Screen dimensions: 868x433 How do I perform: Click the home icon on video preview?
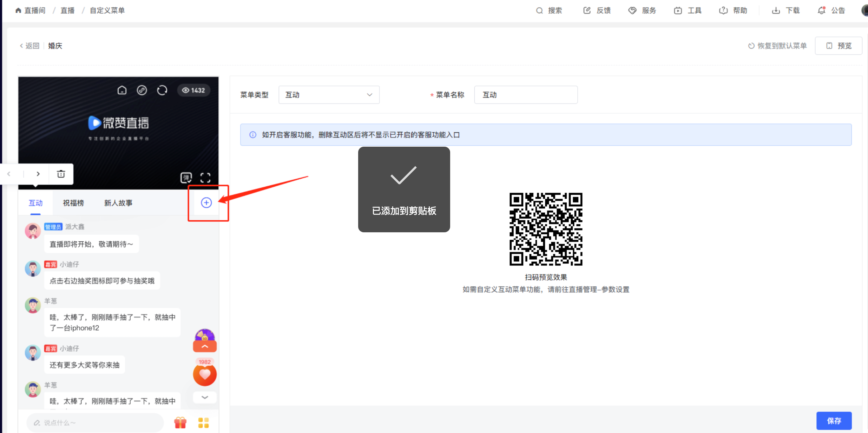(122, 90)
